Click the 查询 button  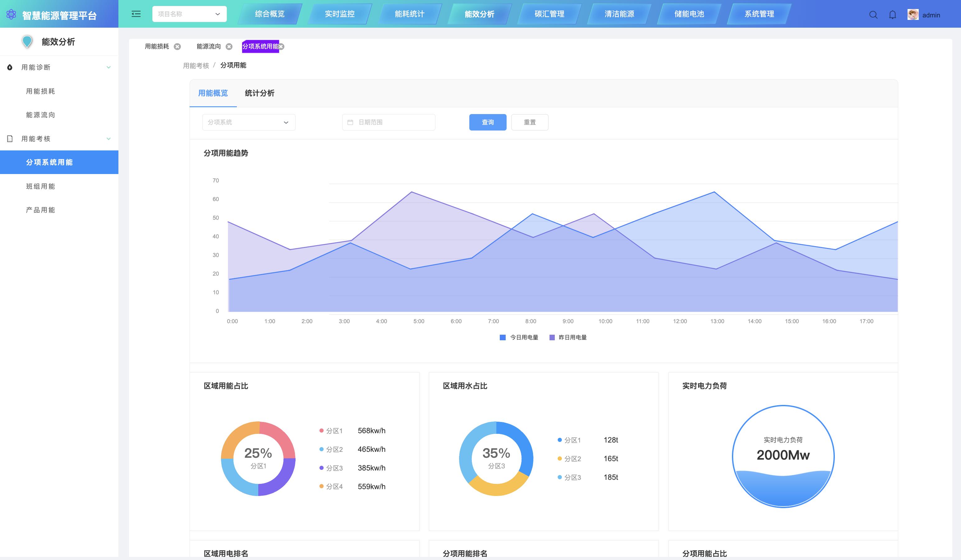487,122
